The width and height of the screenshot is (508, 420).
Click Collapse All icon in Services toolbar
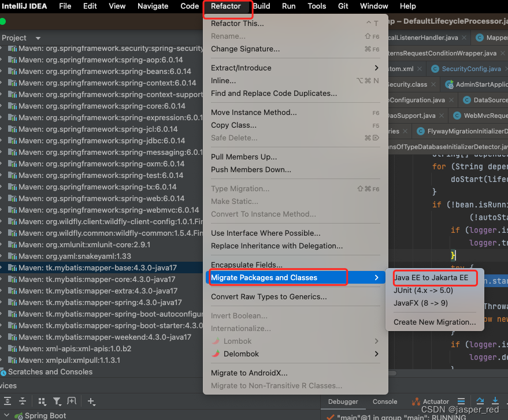click(x=23, y=401)
